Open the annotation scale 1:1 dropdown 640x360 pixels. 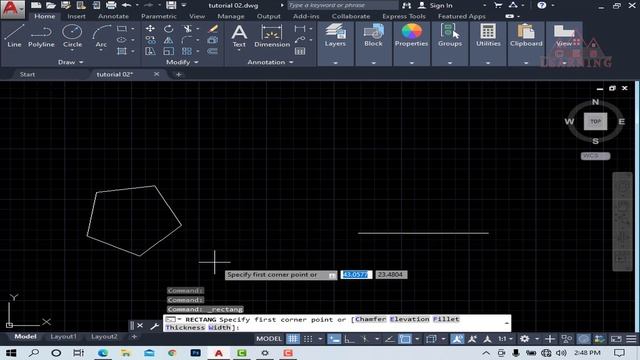[505, 339]
